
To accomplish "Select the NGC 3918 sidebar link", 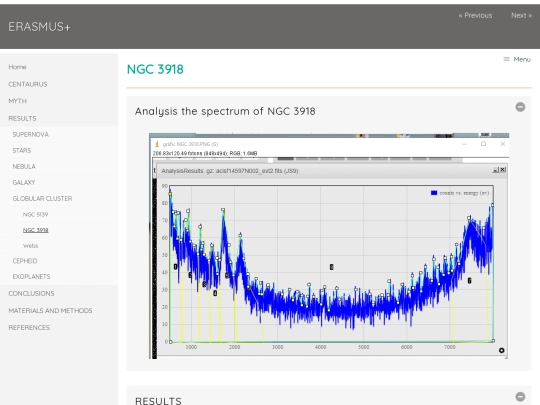I will 35,230.
